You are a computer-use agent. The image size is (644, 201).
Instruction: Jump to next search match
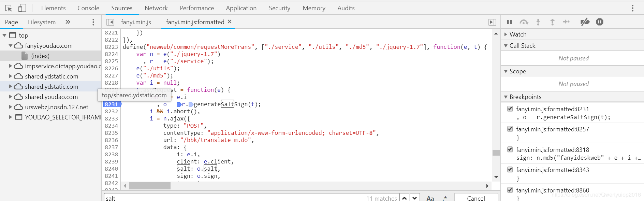click(414, 198)
